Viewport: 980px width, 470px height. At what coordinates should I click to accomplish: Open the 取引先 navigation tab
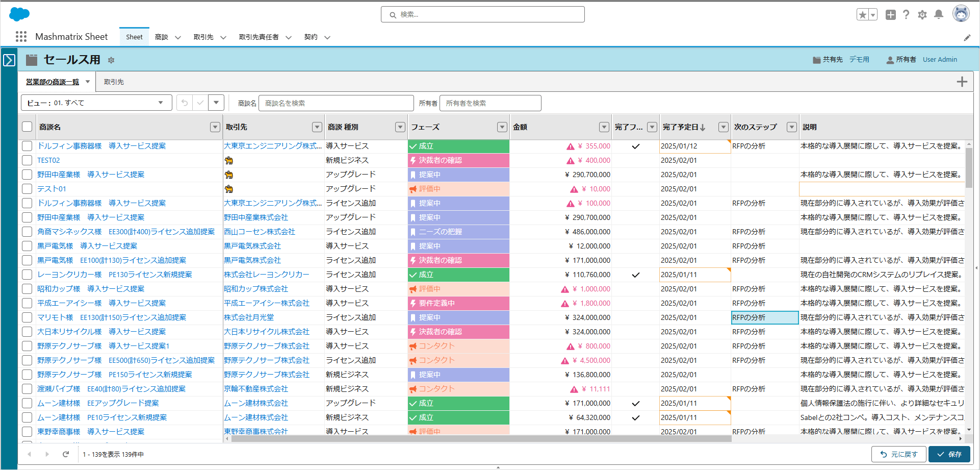203,37
